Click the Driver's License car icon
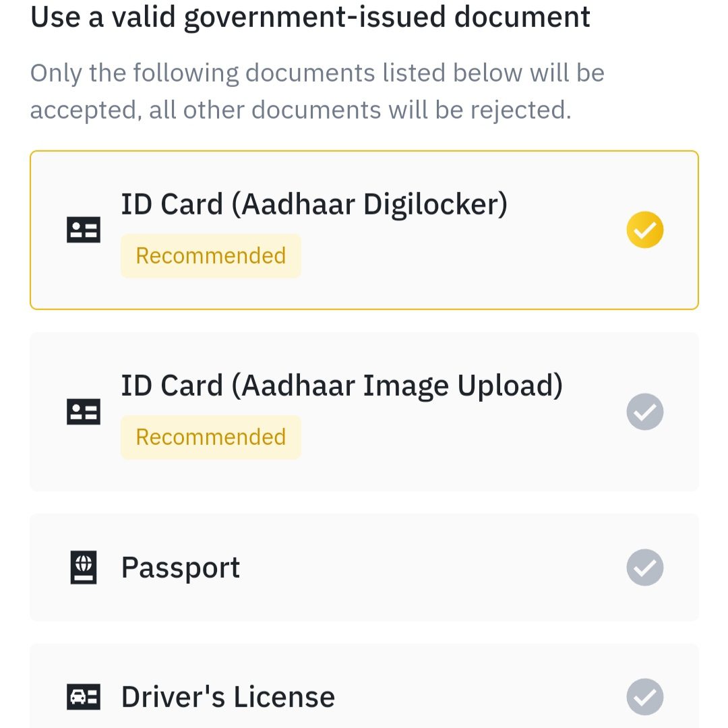 click(x=84, y=696)
